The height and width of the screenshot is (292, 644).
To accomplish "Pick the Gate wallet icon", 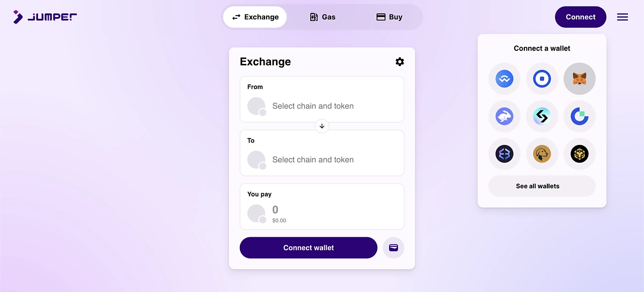I will pos(580,116).
